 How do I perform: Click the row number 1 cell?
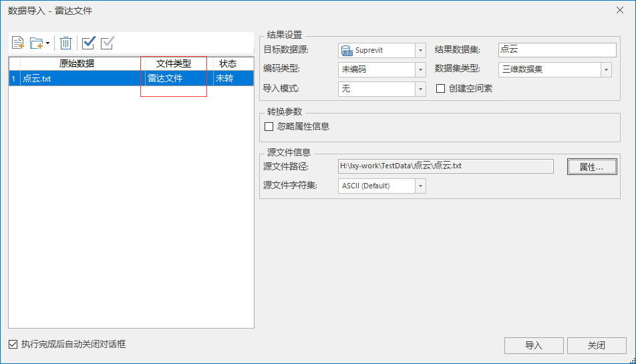point(14,78)
